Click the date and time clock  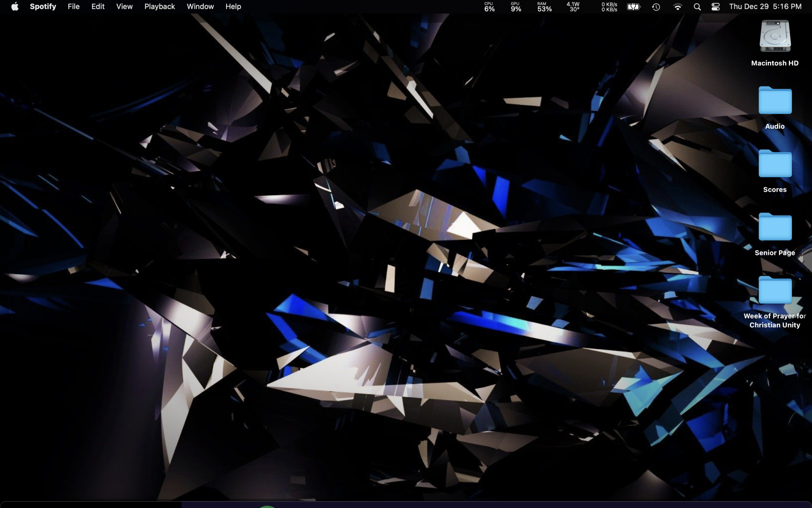(x=765, y=7)
